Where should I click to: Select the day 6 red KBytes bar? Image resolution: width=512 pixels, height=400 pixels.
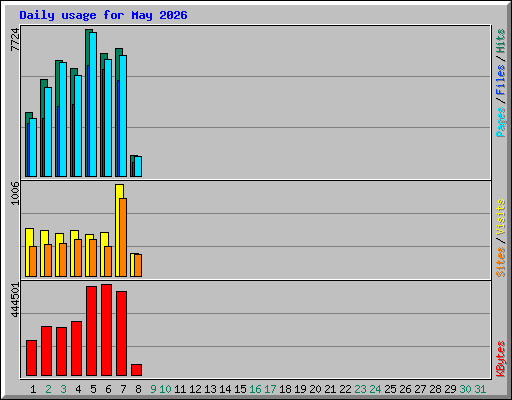click(106, 330)
